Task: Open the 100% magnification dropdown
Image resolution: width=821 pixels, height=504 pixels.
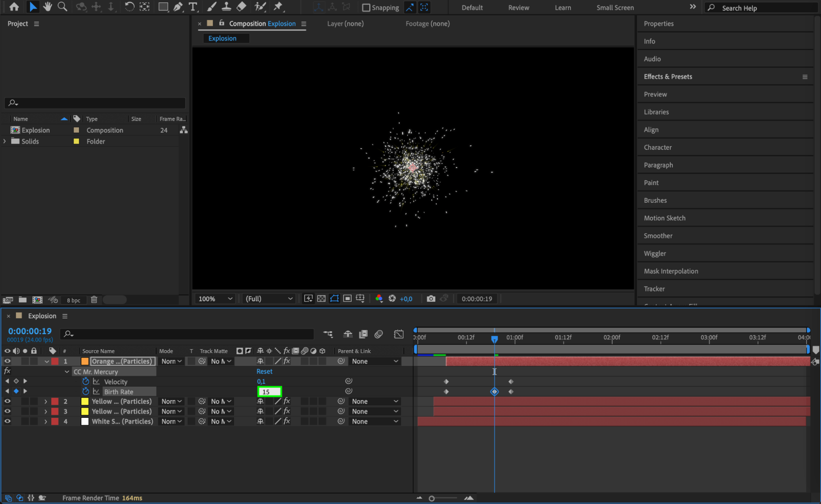Action: [x=215, y=299]
